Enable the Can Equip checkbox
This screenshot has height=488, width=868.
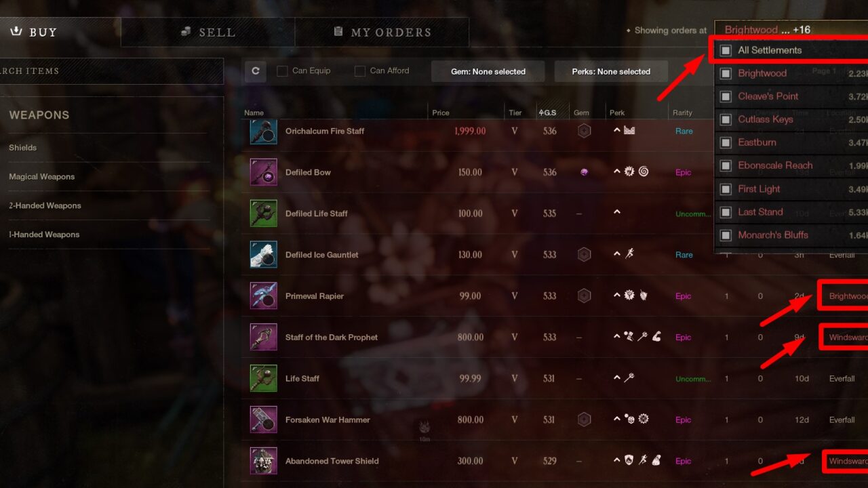pos(282,71)
